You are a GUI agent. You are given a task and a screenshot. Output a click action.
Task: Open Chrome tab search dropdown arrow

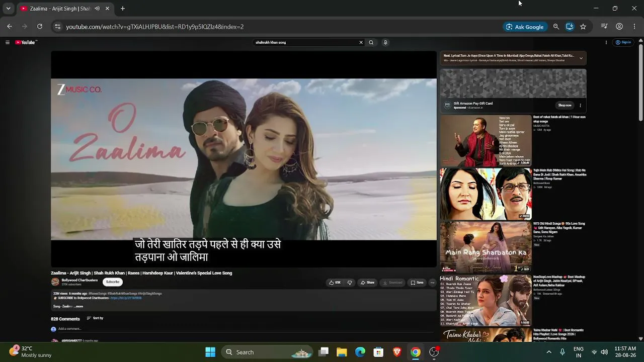click(x=8, y=9)
